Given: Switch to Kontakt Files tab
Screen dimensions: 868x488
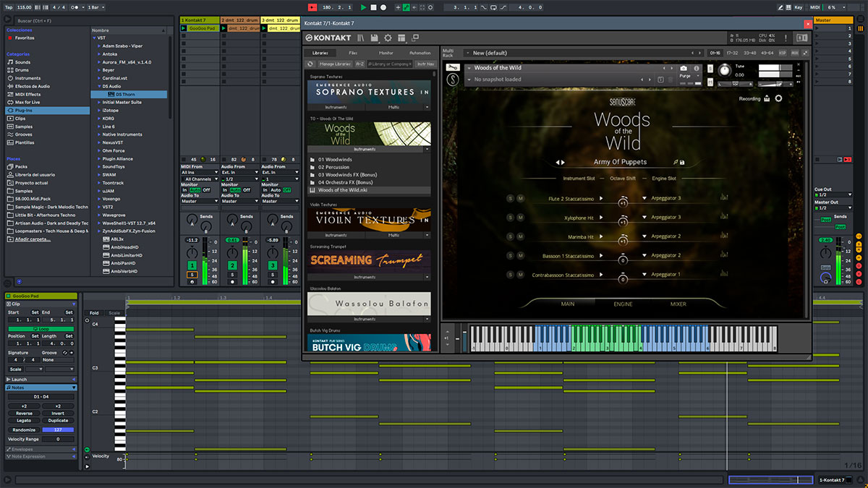Looking at the screenshot, I should (352, 53).
